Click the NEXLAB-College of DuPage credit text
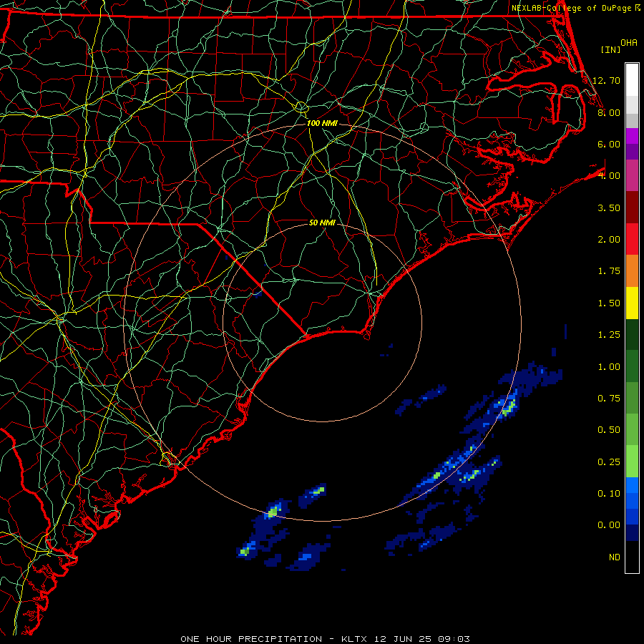Screen dimensions: 644x644 coord(572,8)
